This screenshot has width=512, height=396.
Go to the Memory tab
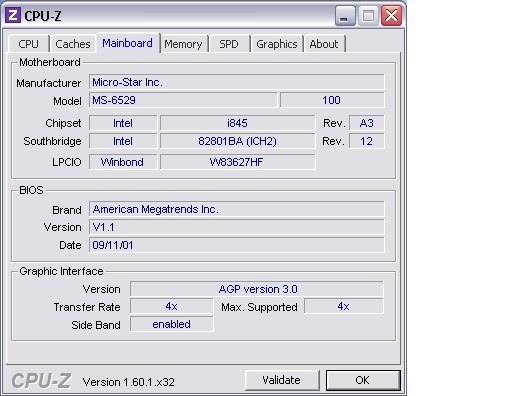point(184,44)
